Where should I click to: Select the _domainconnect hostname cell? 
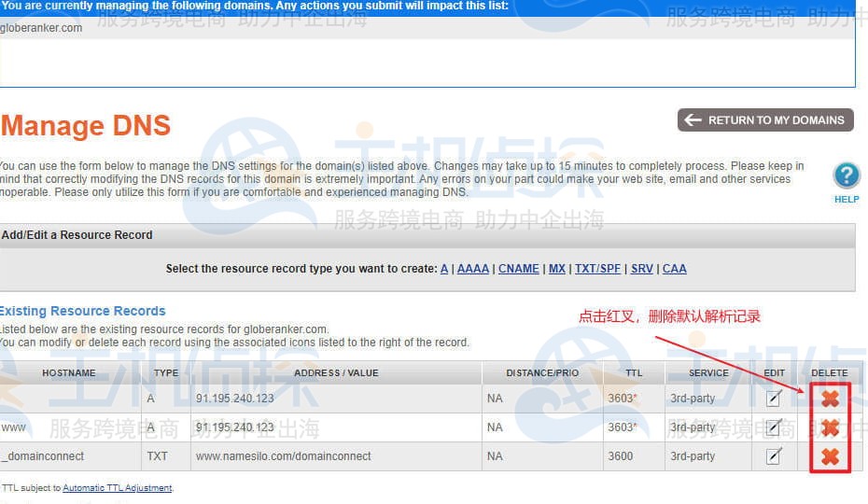click(x=70, y=456)
